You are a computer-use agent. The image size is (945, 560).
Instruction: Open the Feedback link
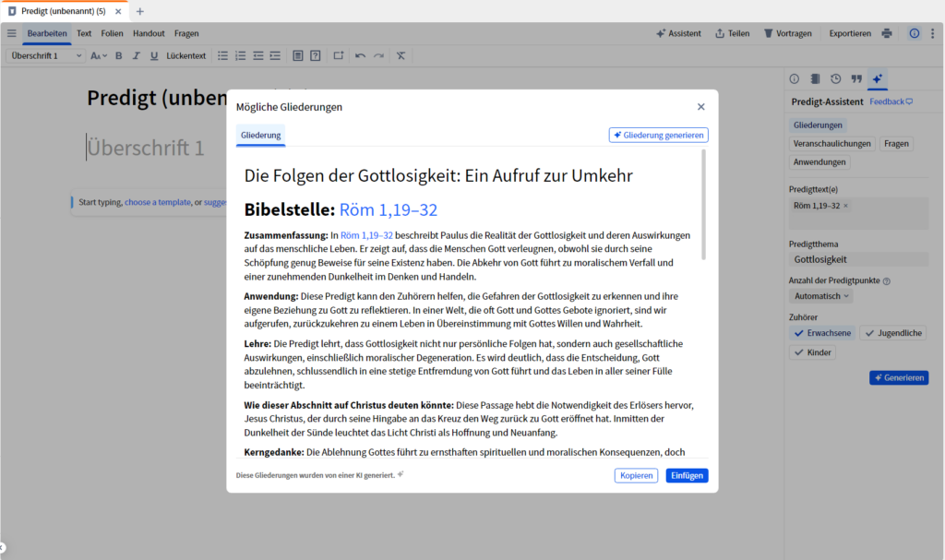(x=891, y=101)
